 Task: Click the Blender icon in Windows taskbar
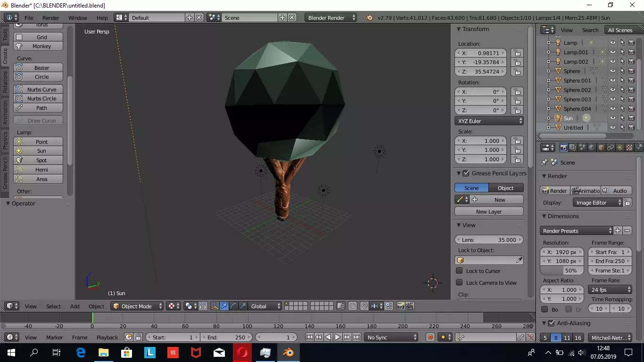pos(288,352)
